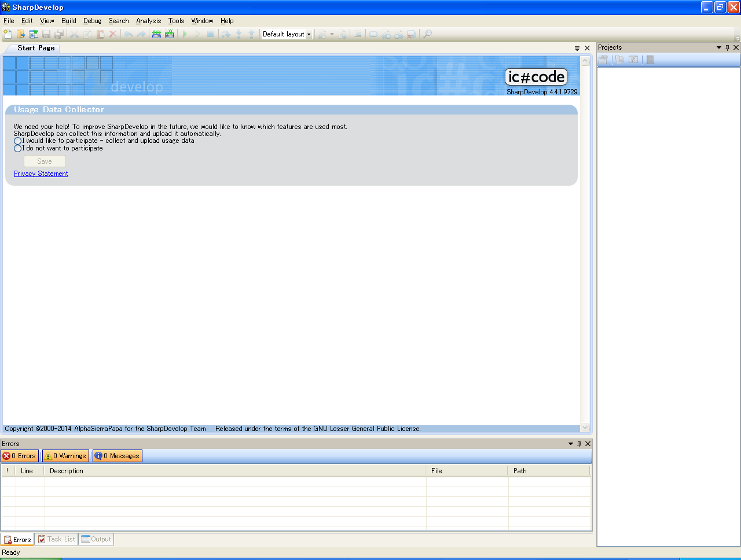Switch to the Task List tab

point(56,539)
